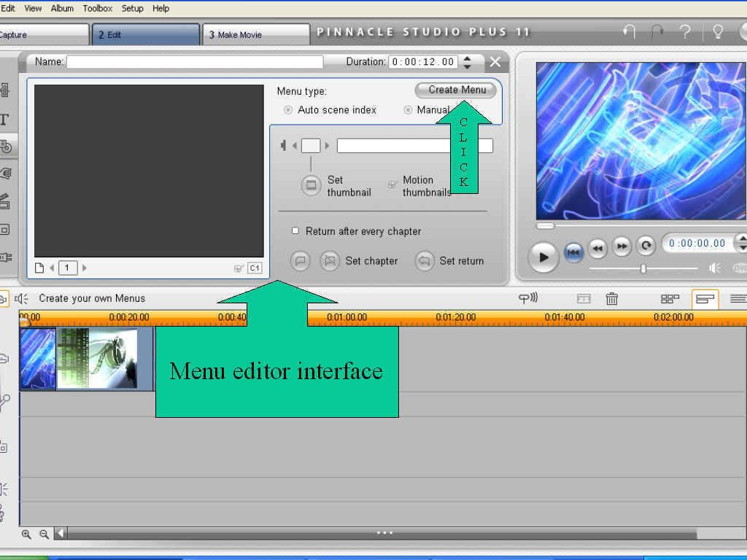The height and width of the screenshot is (560, 747).
Task: Click the Create Menu button
Action: click(455, 90)
